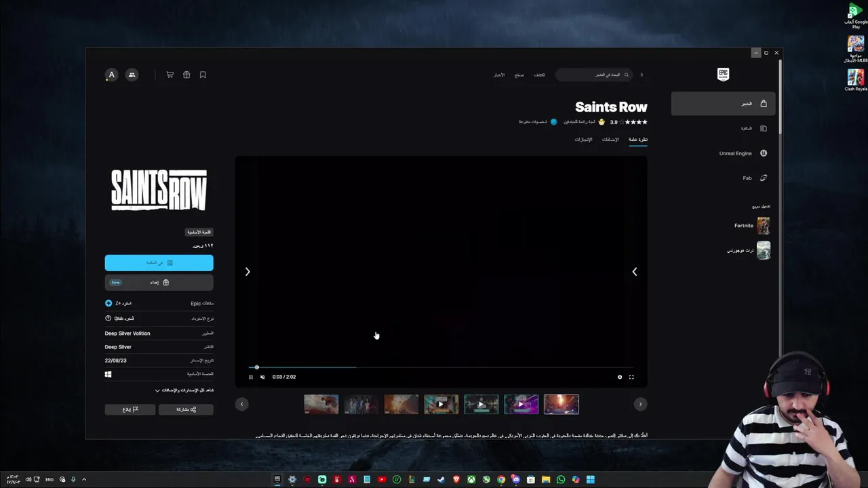Seek on the trailer progress bar

[441, 367]
